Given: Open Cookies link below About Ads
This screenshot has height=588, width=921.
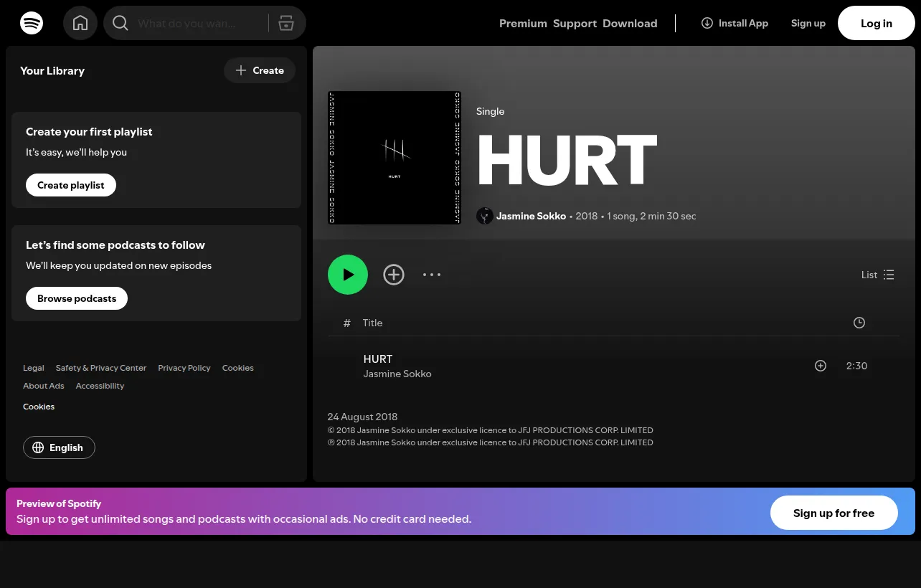Looking at the screenshot, I should tap(39, 407).
